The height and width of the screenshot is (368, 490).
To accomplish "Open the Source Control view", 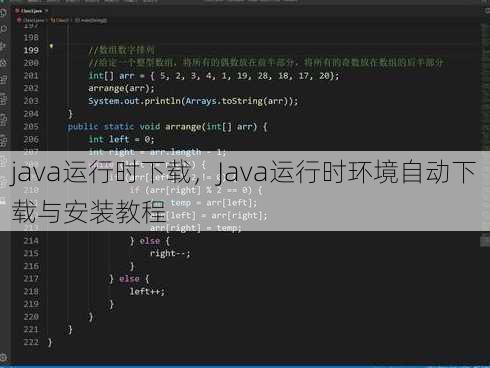I will tap(3, 45).
